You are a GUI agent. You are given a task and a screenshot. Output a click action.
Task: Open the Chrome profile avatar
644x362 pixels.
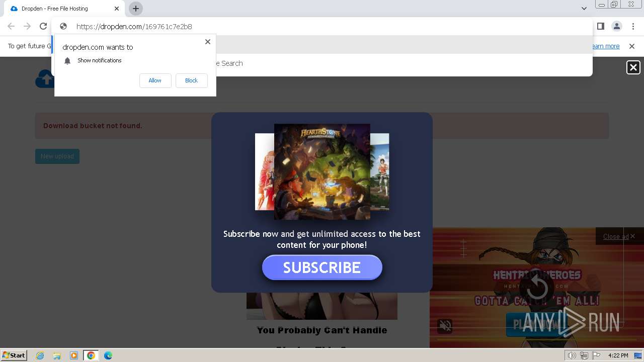(616, 26)
